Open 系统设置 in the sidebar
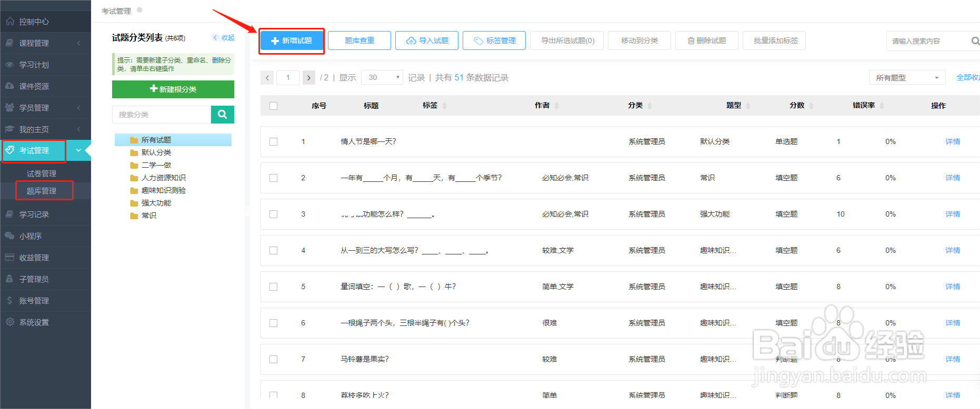Image resolution: width=980 pixels, height=409 pixels. pos(34,322)
